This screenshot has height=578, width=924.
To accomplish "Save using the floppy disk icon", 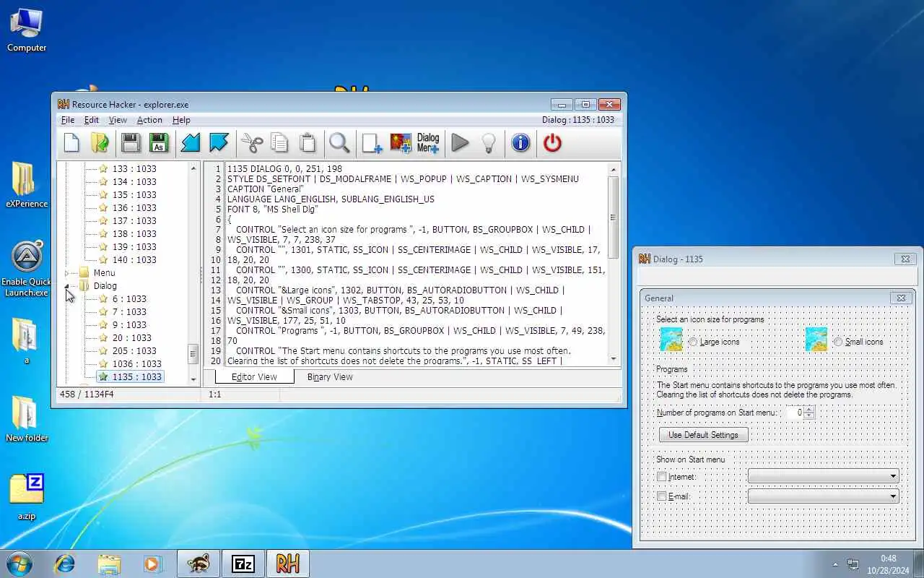I will point(131,143).
